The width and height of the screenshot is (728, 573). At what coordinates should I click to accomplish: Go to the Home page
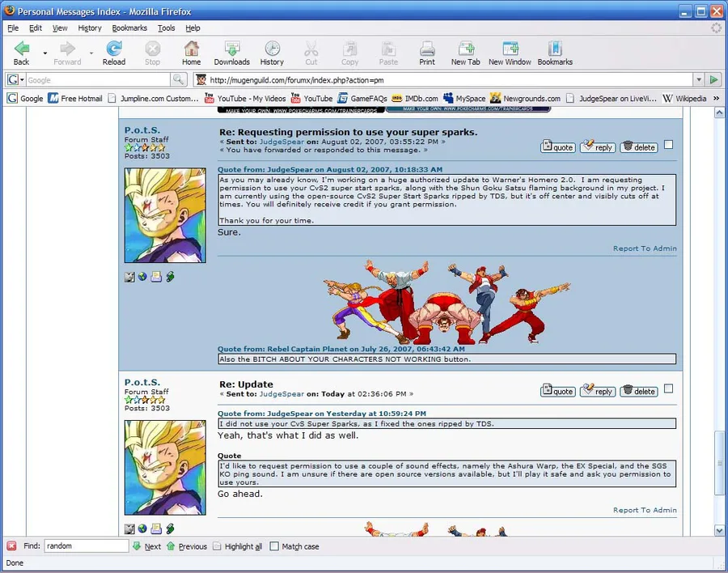coord(191,53)
